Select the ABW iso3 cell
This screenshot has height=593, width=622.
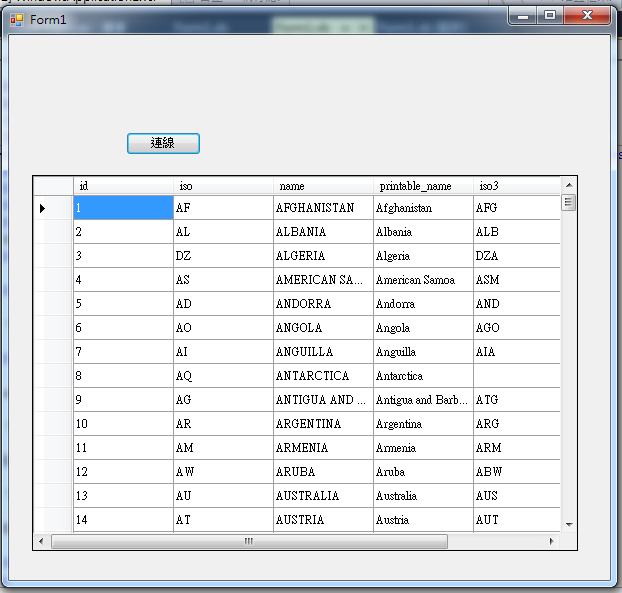click(x=517, y=472)
